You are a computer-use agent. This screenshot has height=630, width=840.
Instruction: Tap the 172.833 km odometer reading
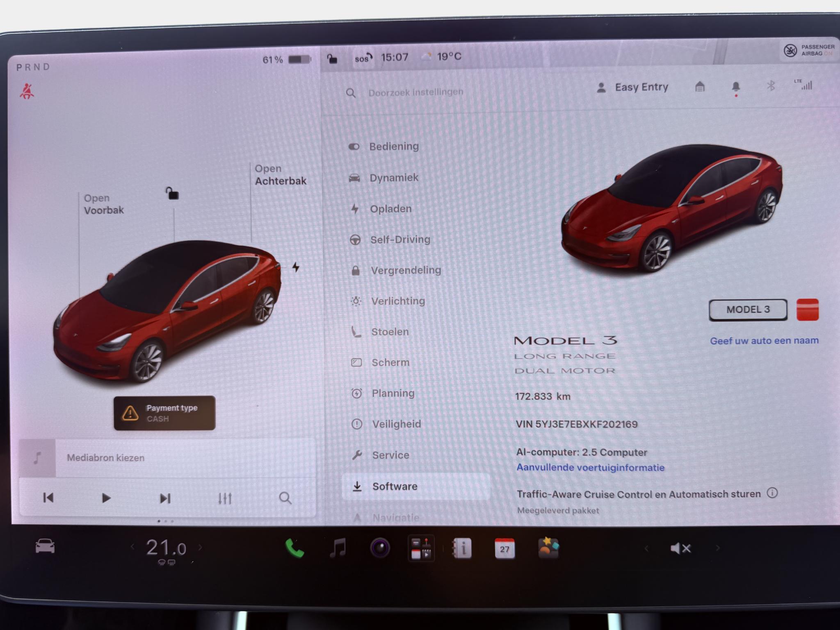pyautogui.click(x=543, y=396)
